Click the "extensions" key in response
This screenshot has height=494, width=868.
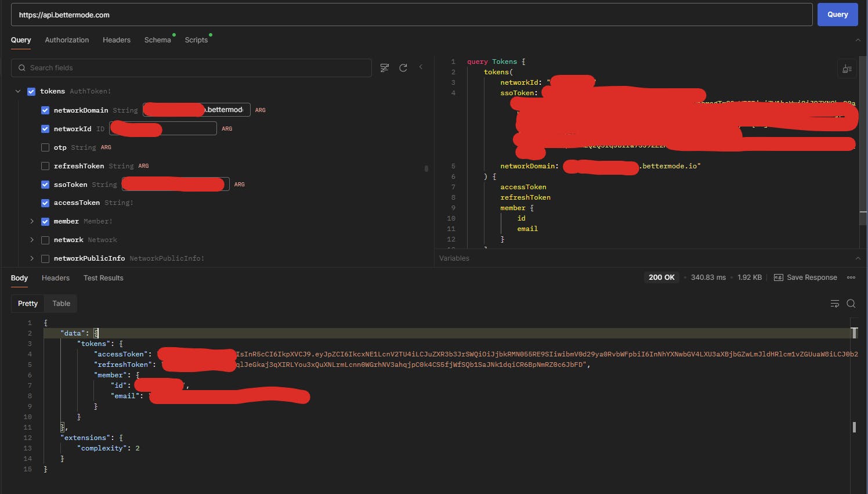pos(85,438)
